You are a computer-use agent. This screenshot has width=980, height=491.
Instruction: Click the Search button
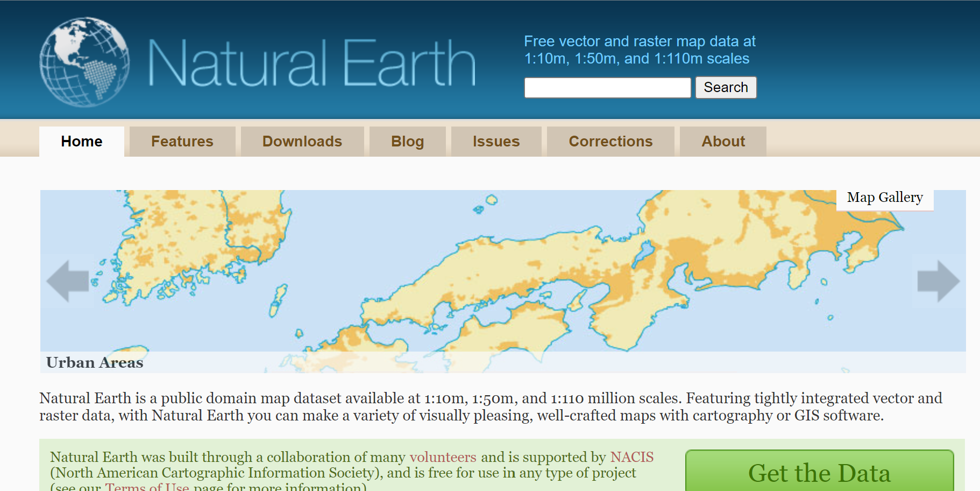726,87
